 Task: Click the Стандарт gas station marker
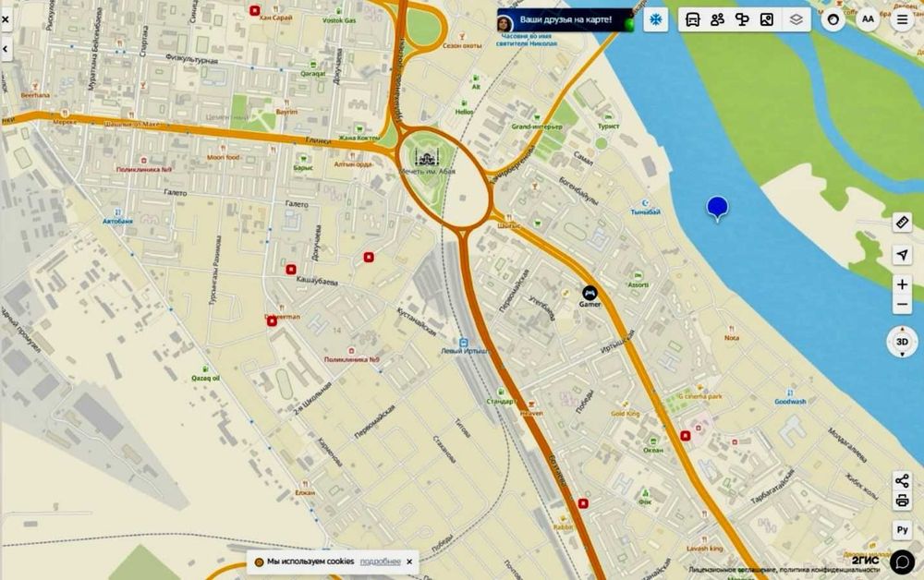[x=500, y=393]
